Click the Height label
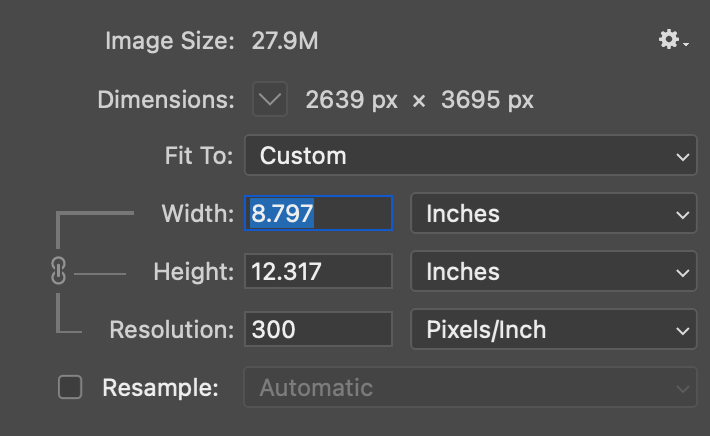 (x=193, y=271)
